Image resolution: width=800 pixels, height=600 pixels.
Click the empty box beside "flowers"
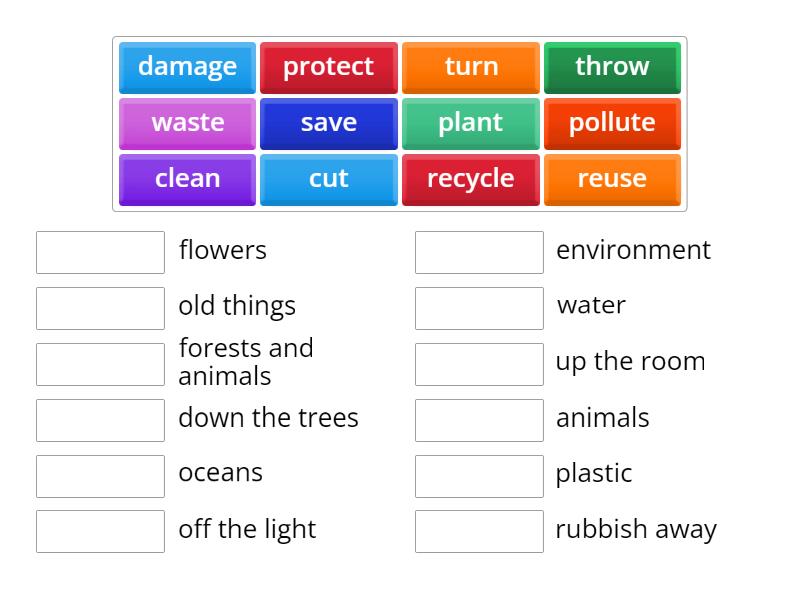coord(100,252)
